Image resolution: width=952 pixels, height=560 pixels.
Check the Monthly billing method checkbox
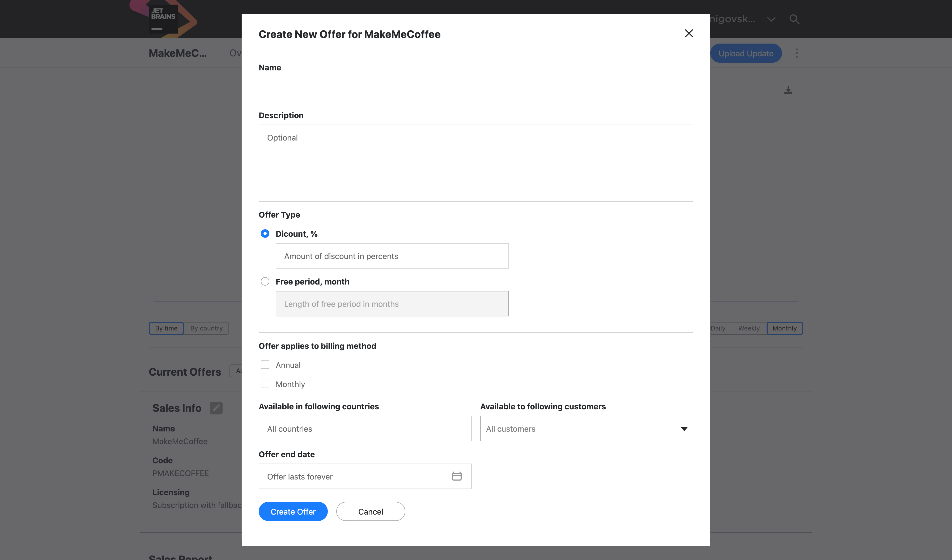coord(265,384)
